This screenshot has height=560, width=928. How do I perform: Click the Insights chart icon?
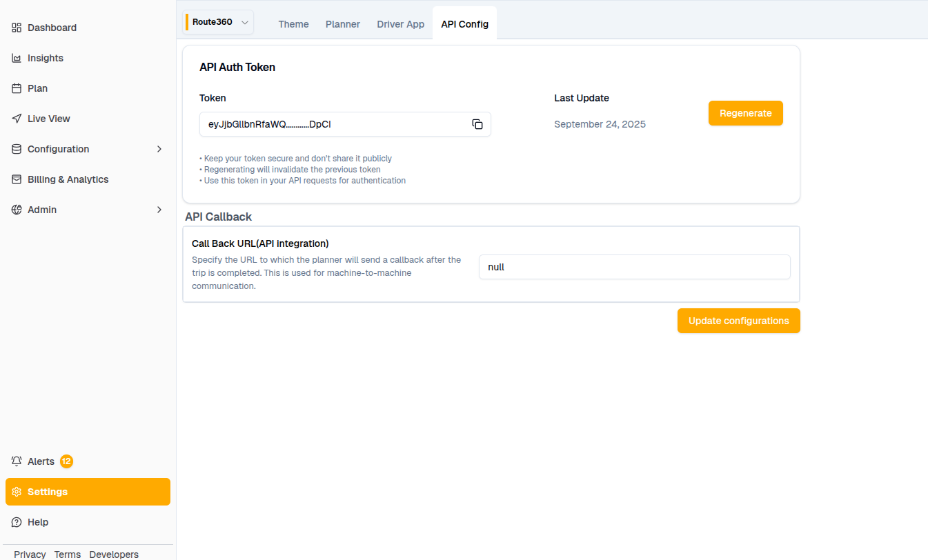point(17,58)
